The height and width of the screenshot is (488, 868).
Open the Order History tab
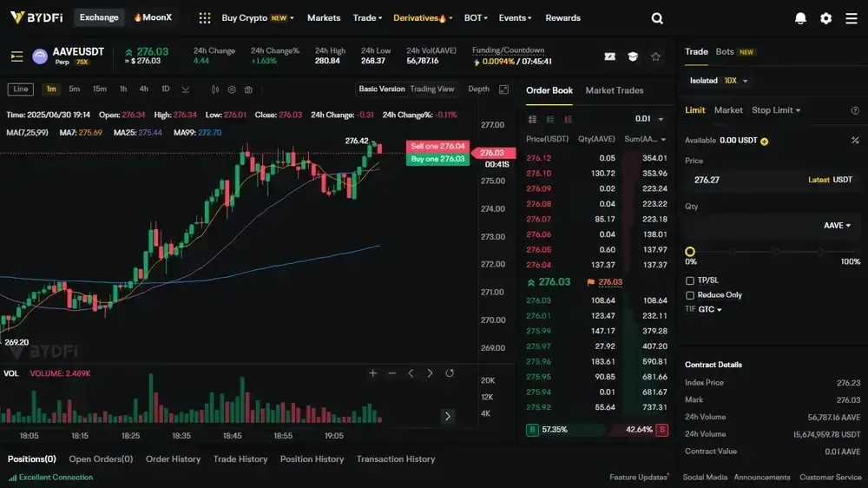[x=173, y=459]
